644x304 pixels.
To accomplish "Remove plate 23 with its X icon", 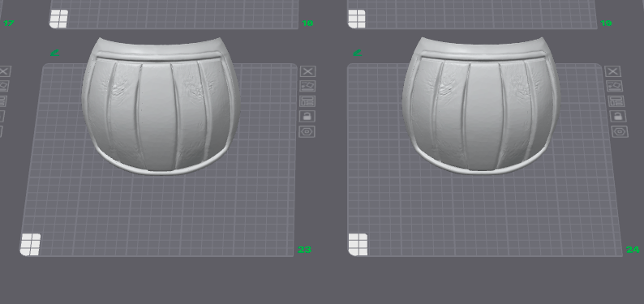I will [308, 71].
